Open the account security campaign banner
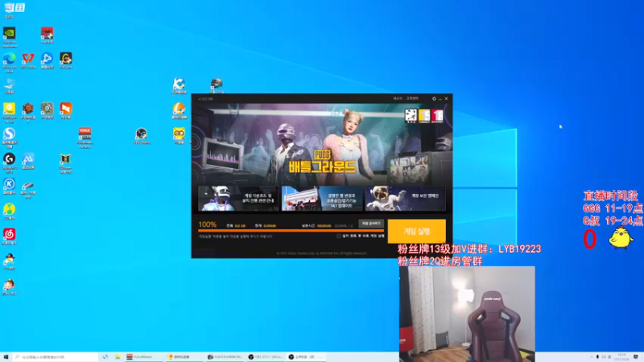The image size is (644, 362). pos(406,199)
